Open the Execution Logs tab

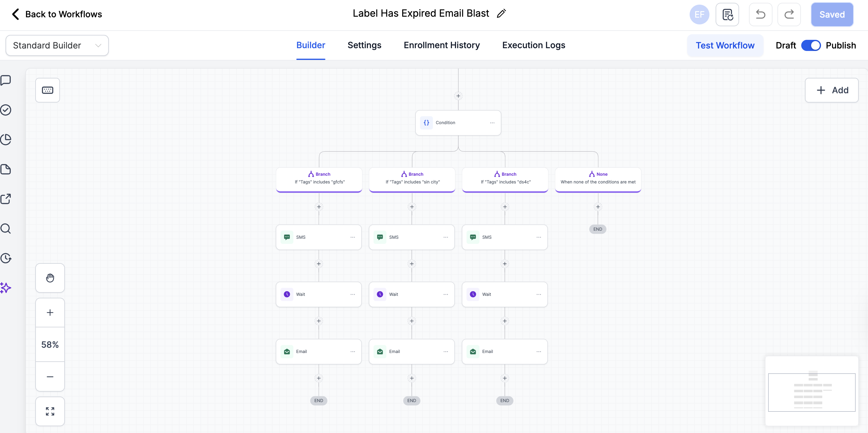pyautogui.click(x=534, y=45)
